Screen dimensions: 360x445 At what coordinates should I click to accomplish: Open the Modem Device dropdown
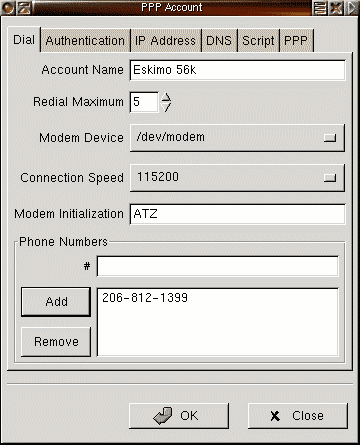pos(237,138)
